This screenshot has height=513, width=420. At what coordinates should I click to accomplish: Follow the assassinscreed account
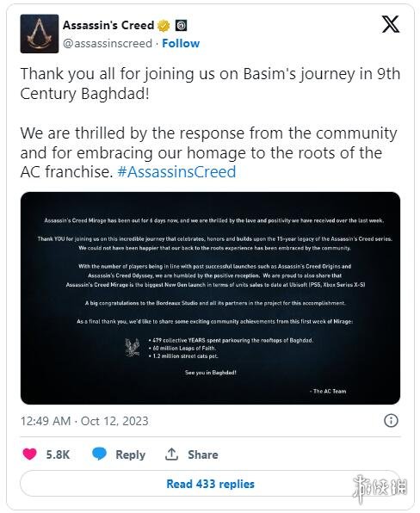(x=181, y=44)
